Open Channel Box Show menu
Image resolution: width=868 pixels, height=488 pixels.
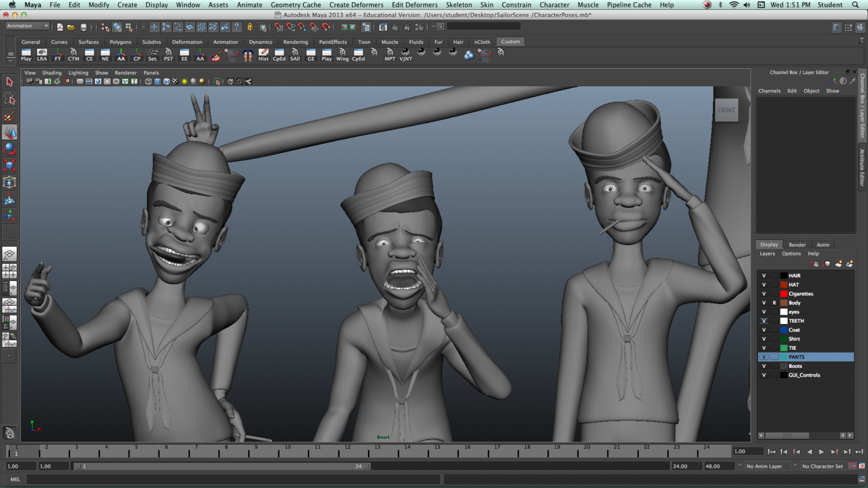point(832,91)
